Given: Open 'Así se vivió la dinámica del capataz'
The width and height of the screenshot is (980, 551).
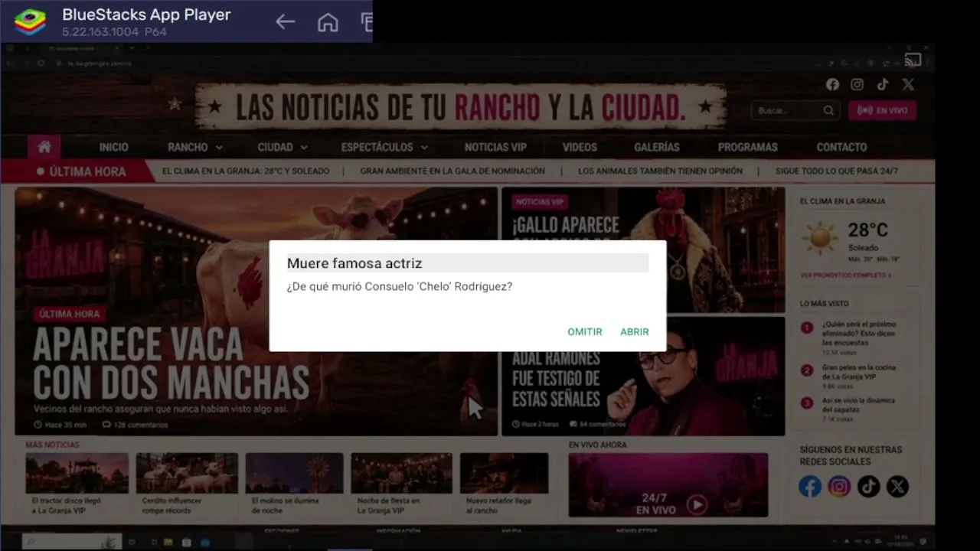Looking at the screenshot, I should (x=858, y=405).
